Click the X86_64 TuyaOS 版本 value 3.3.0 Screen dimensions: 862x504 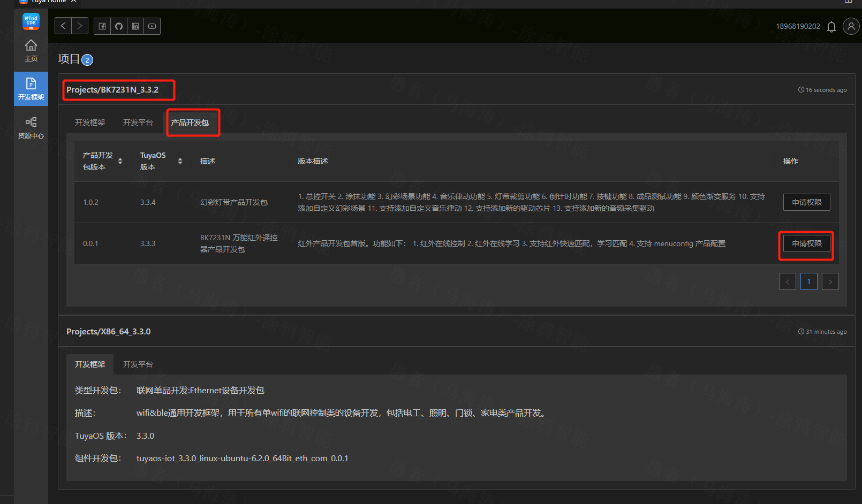tap(145, 436)
